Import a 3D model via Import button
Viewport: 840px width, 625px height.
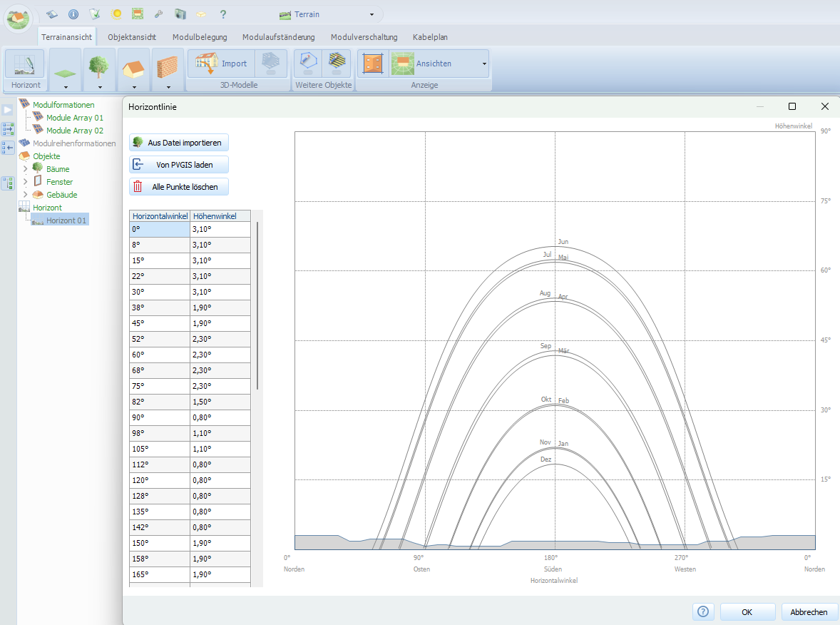pos(221,63)
